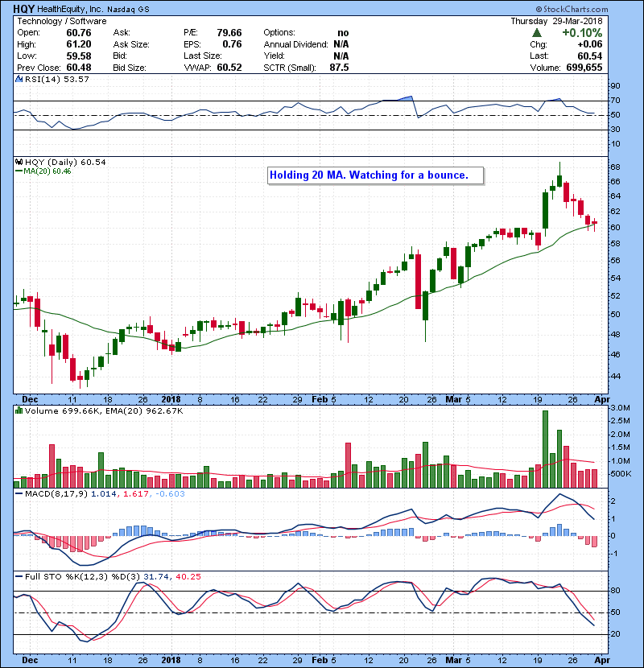Click the green up-triangle price change icon
Screen dimensions: 644x668
coord(537,33)
